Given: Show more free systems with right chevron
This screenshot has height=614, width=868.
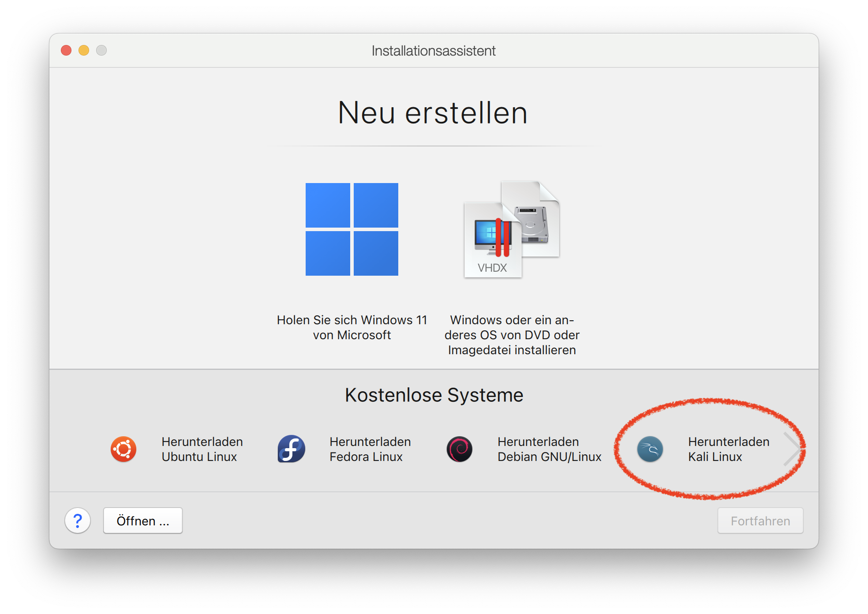Looking at the screenshot, I should 792,449.
